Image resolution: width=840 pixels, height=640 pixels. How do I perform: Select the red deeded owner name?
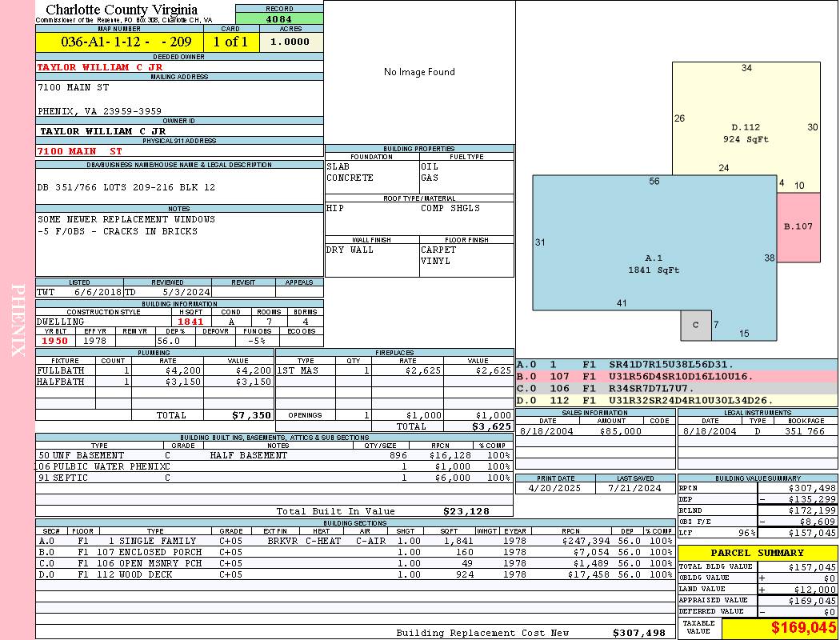[x=100, y=67]
